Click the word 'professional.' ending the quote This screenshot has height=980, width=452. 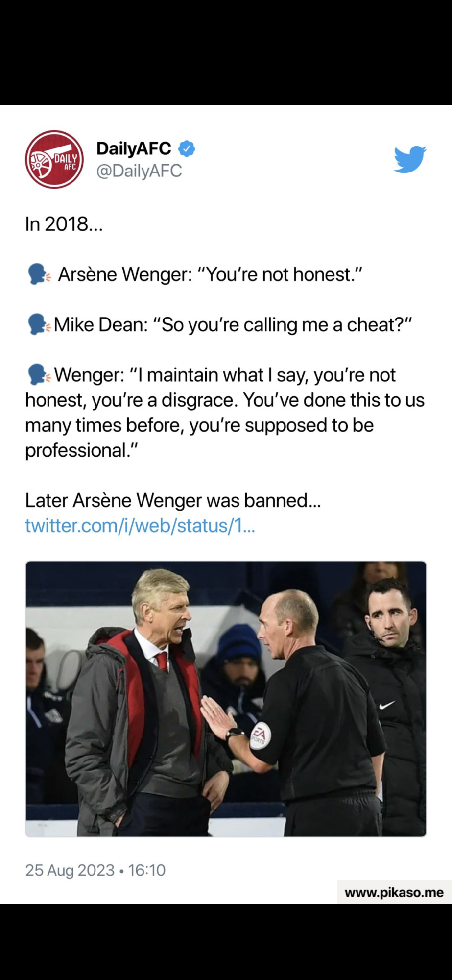coord(81,450)
